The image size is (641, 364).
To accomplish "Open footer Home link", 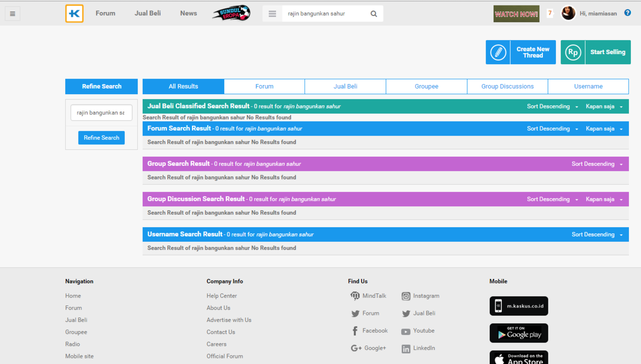I will (x=73, y=296).
